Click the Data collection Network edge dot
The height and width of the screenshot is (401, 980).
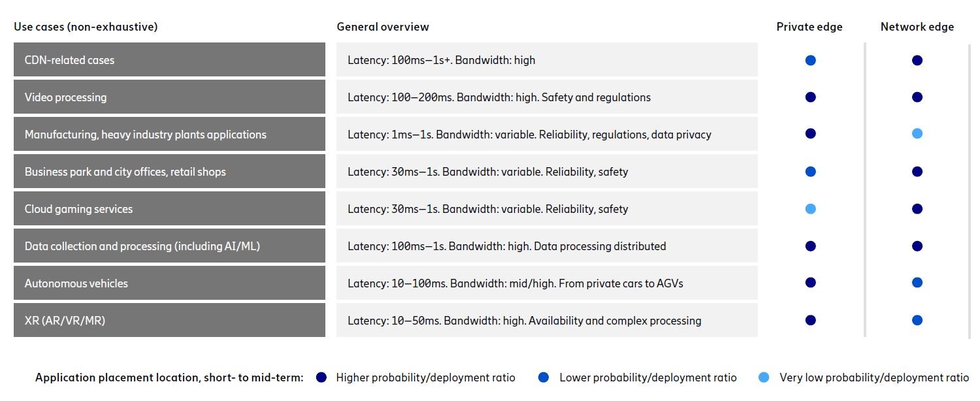pyautogui.click(x=917, y=246)
